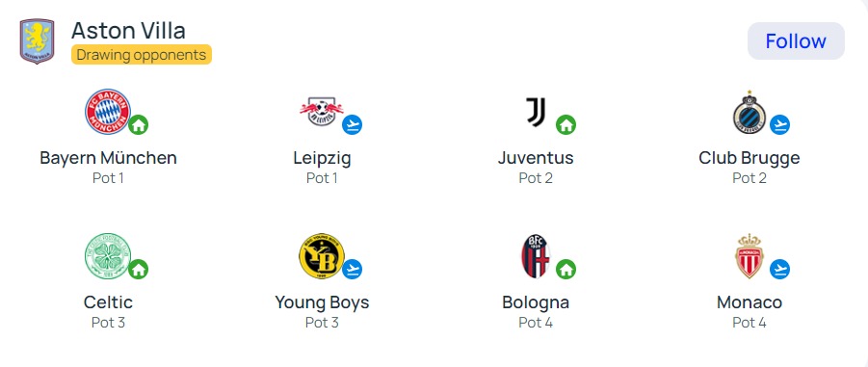This screenshot has height=367, width=868.
Task: Click the home icon next to Juventus
Action: tap(566, 125)
